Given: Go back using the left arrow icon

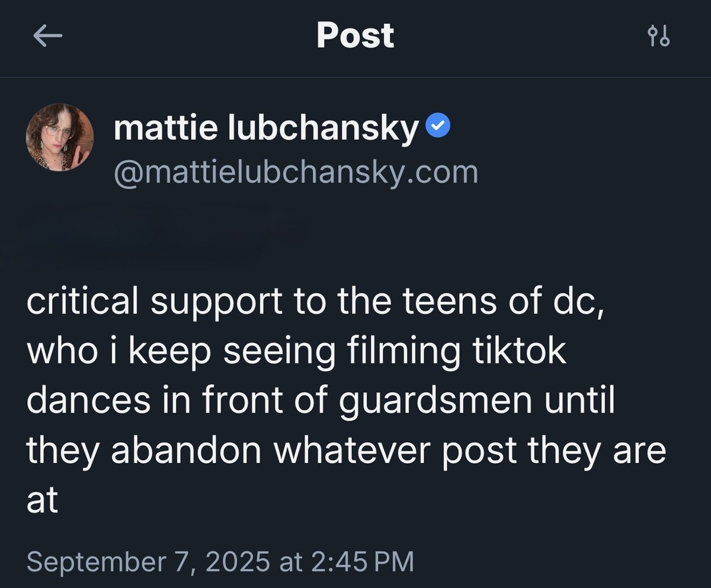Looking at the screenshot, I should [x=47, y=37].
